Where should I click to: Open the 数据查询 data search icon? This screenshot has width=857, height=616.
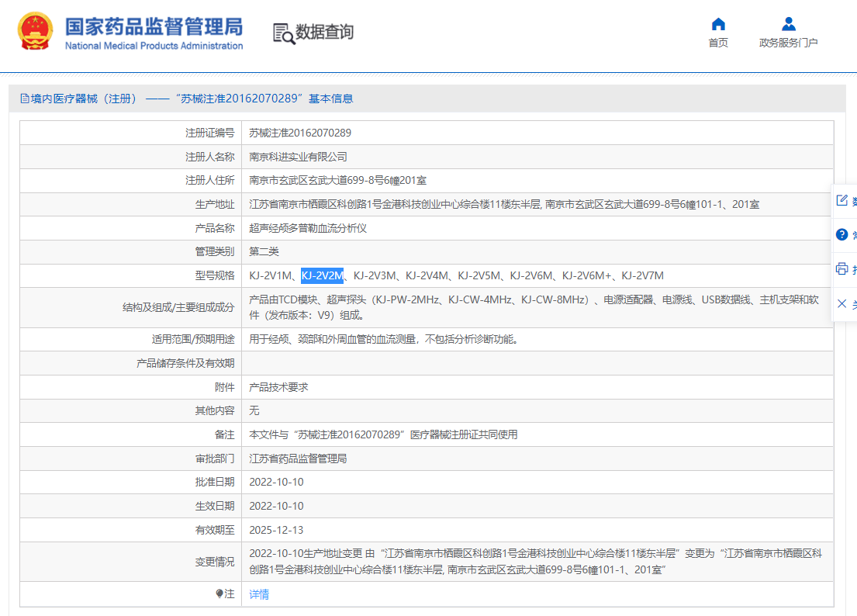284,33
